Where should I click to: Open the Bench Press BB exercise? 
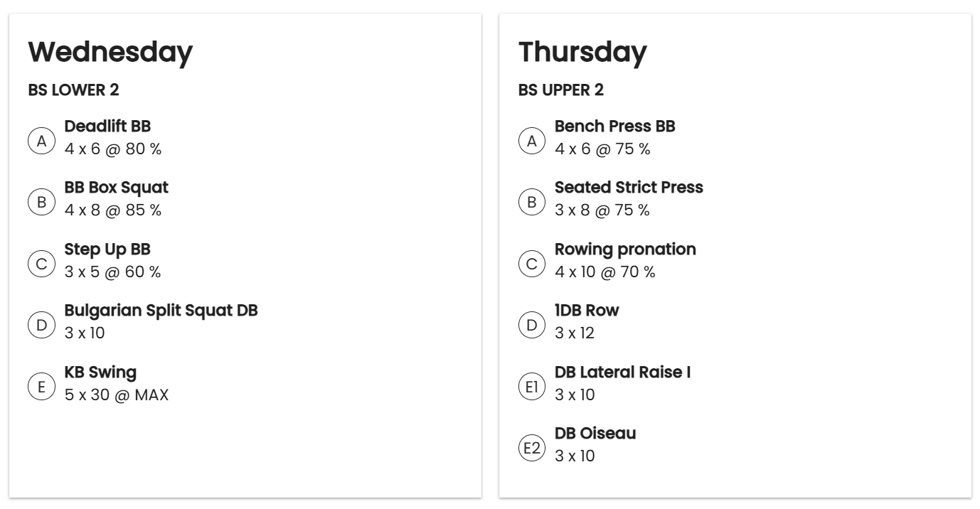[x=615, y=127]
